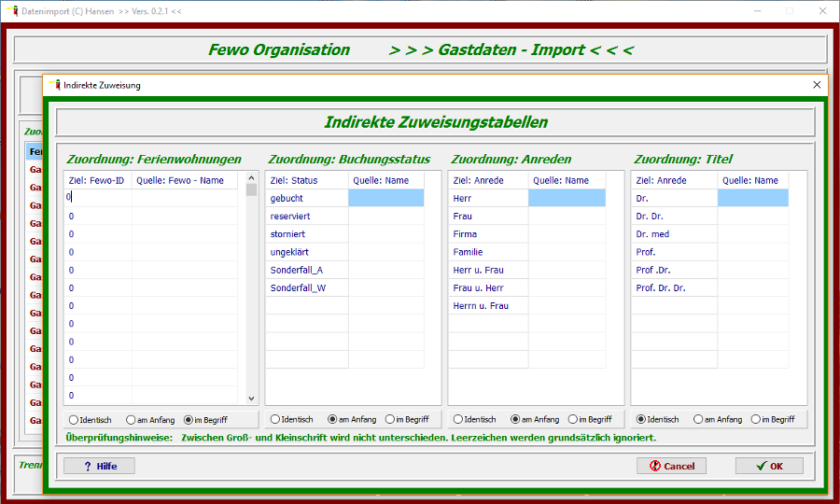The height and width of the screenshot is (504, 840).
Task: Click the Quelle cell next to Herr
Action: (567, 198)
